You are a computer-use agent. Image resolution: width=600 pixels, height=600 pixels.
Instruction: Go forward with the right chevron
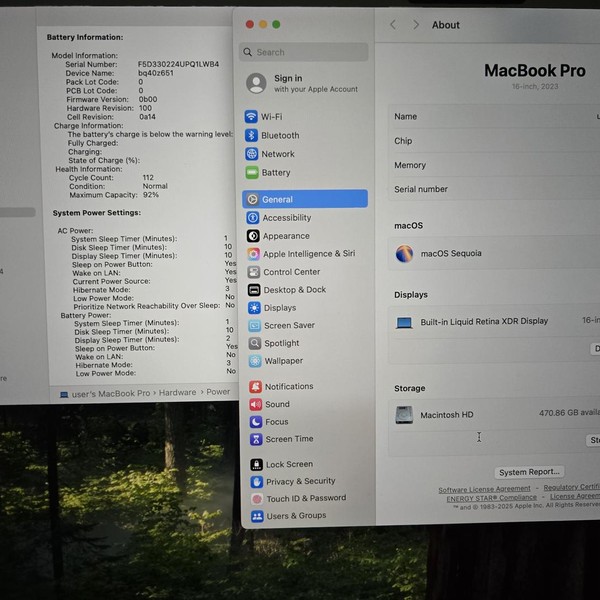pyautogui.click(x=416, y=25)
